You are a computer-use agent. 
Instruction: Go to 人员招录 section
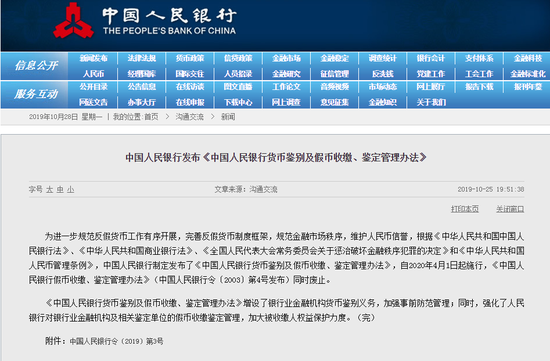[238, 74]
